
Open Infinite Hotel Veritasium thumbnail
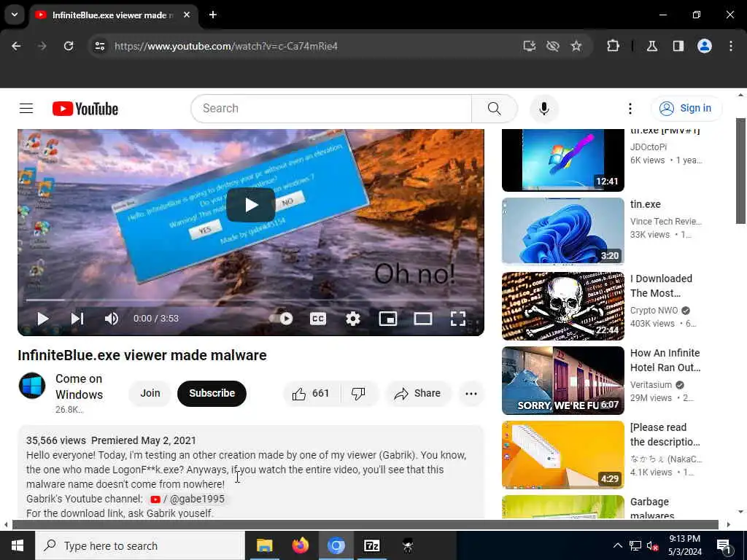click(x=562, y=381)
